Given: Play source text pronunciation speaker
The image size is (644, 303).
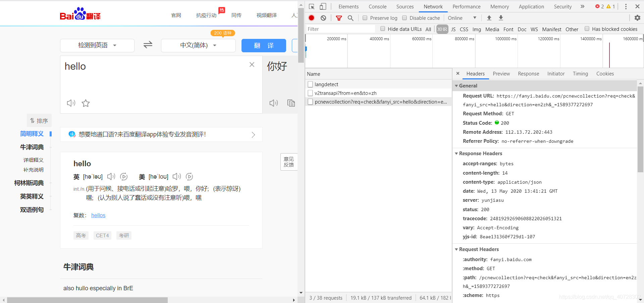Looking at the screenshot, I should (x=71, y=103).
